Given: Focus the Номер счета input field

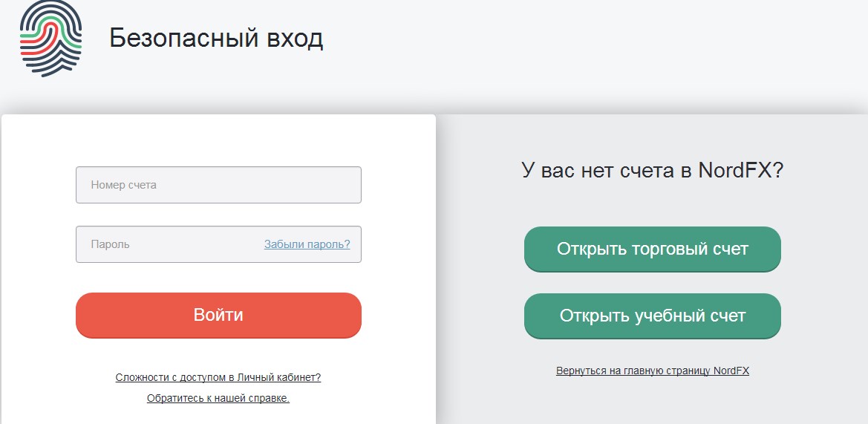Looking at the screenshot, I should (218, 185).
